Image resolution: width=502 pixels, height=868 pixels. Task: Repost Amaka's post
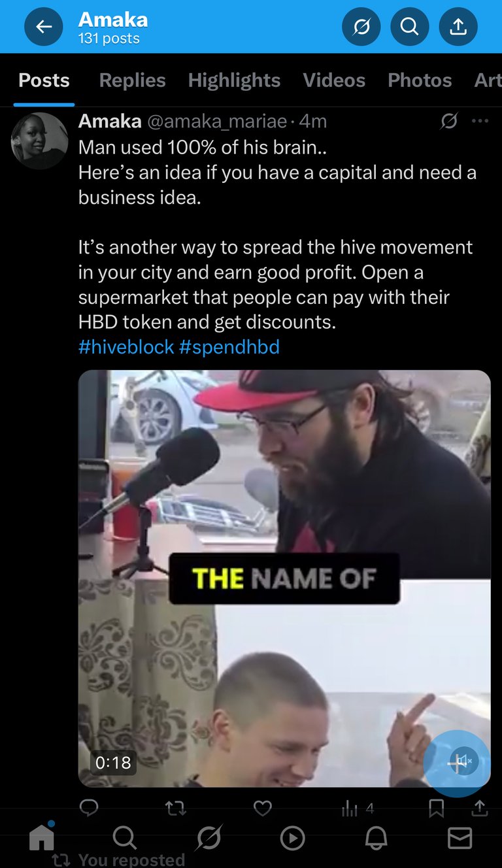pyautogui.click(x=175, y=809)
